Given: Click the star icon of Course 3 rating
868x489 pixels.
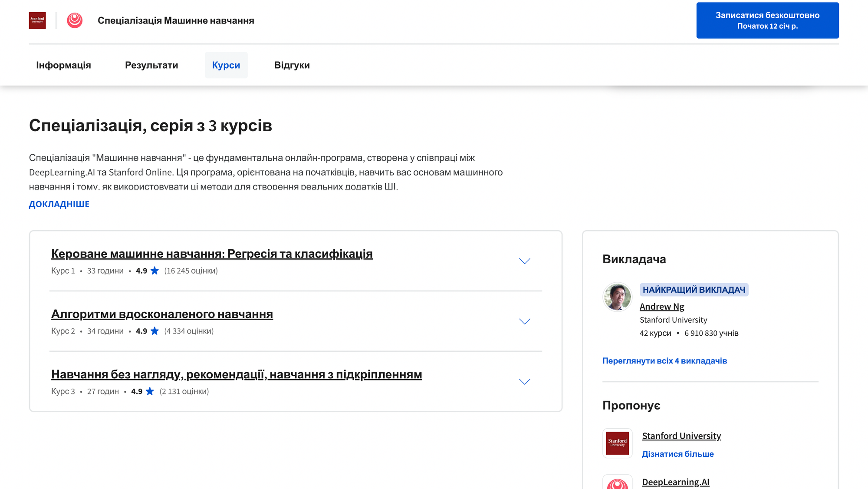Looking at the screenshot, I should [150, 391].
